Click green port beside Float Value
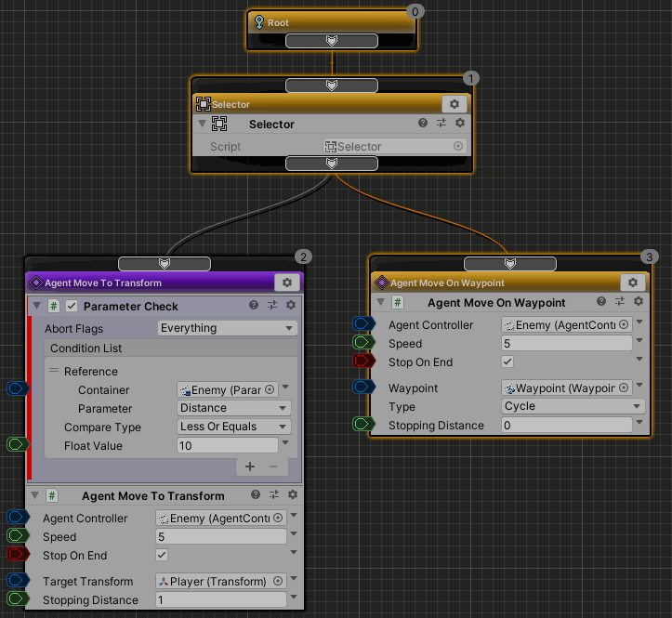The image size is (672, 618). point(18,444)
